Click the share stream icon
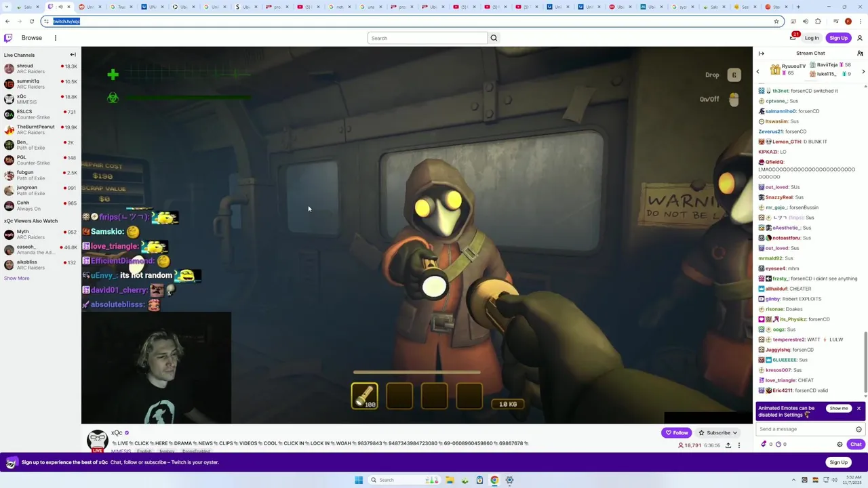868x488 pixels. 728,445
